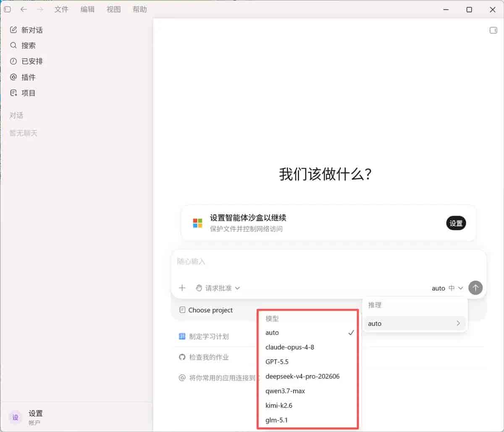
Task: Choose the 制定学习计划 suggestion
Action: coord(204,336)
